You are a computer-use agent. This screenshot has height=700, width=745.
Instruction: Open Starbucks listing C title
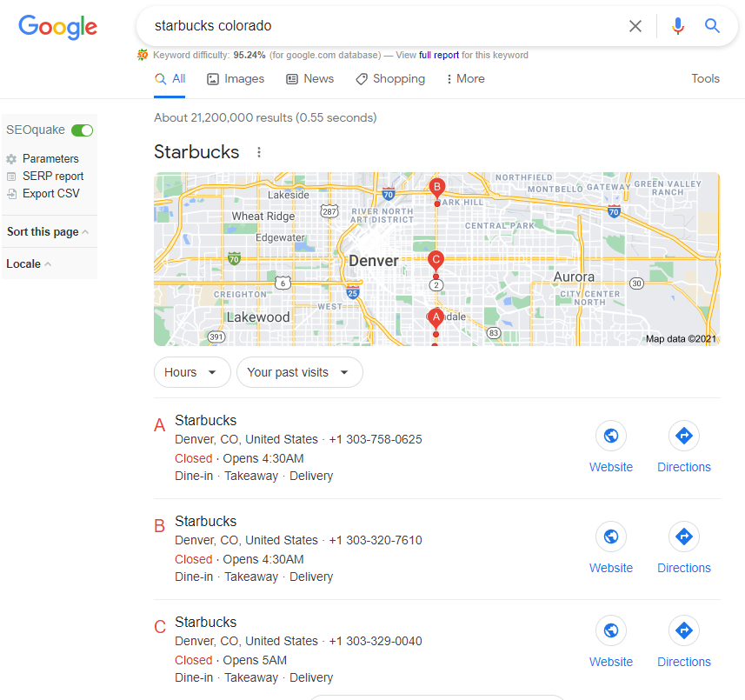coord(205,622)
